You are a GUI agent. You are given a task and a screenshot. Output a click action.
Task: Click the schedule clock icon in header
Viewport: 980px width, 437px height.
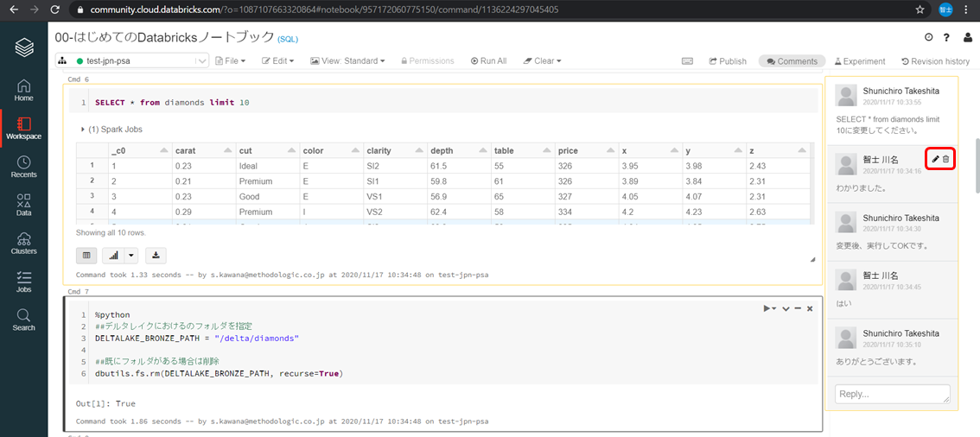929,38
